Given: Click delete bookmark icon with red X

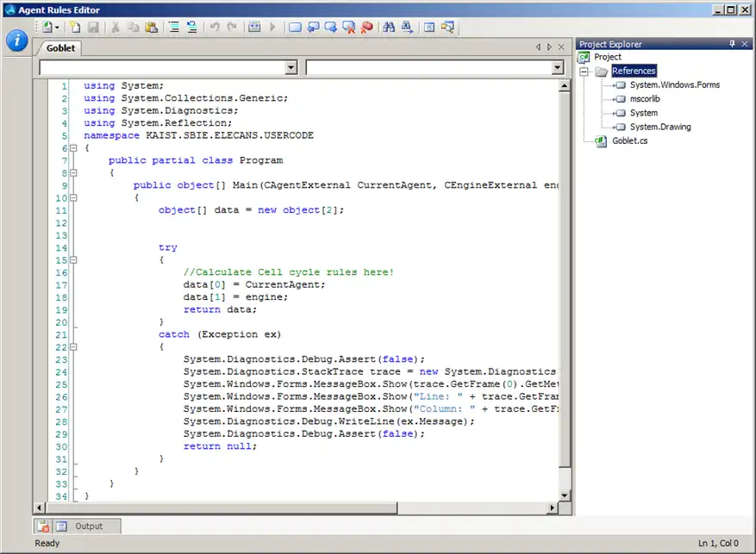Looking at the screenshot, I should (x=348, y=27).
